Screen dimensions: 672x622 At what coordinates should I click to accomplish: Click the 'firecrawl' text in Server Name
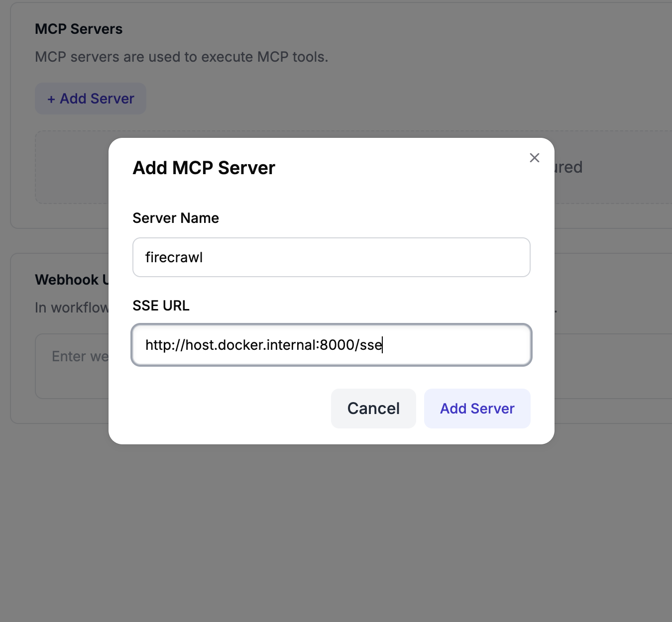(174, 257)
